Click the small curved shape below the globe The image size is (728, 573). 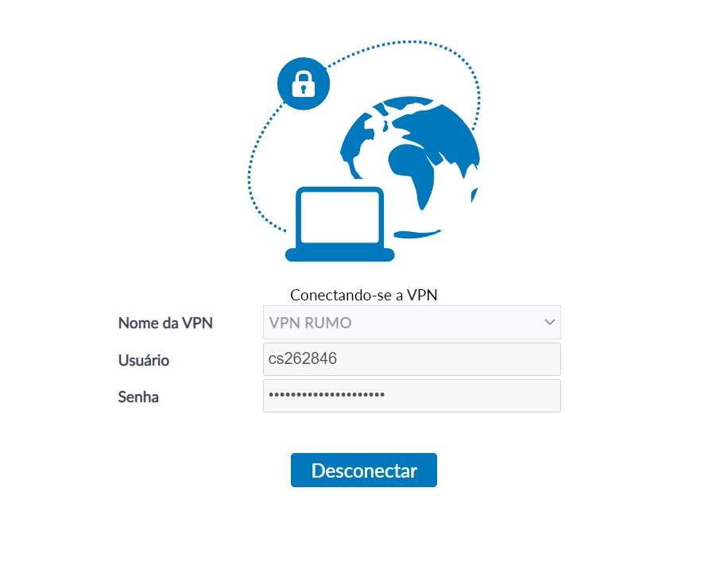click(x=416, y=234)
